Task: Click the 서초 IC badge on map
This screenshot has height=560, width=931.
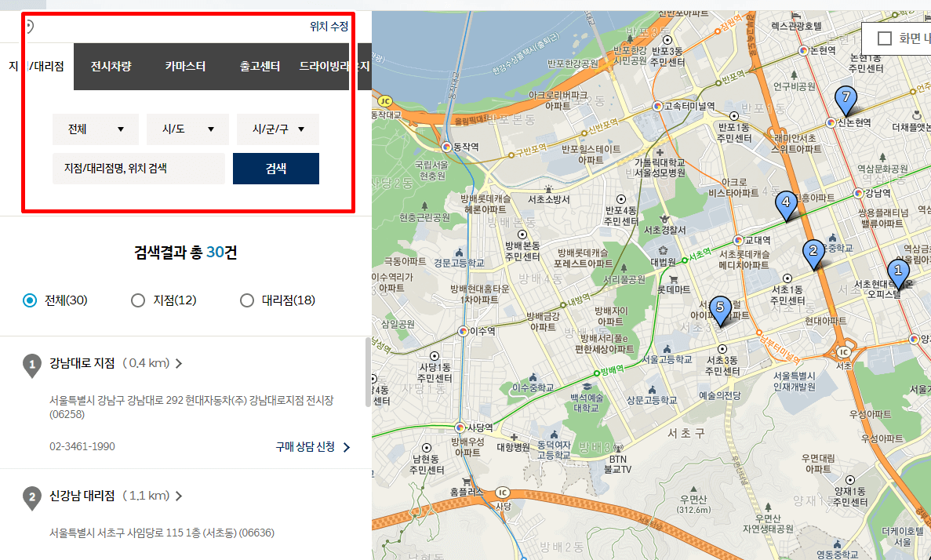Action: [843, 352]
